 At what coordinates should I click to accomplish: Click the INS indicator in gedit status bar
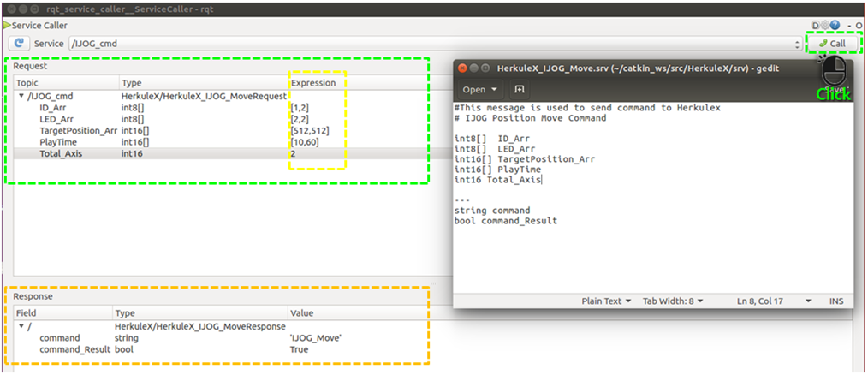[x=835, y=301]
